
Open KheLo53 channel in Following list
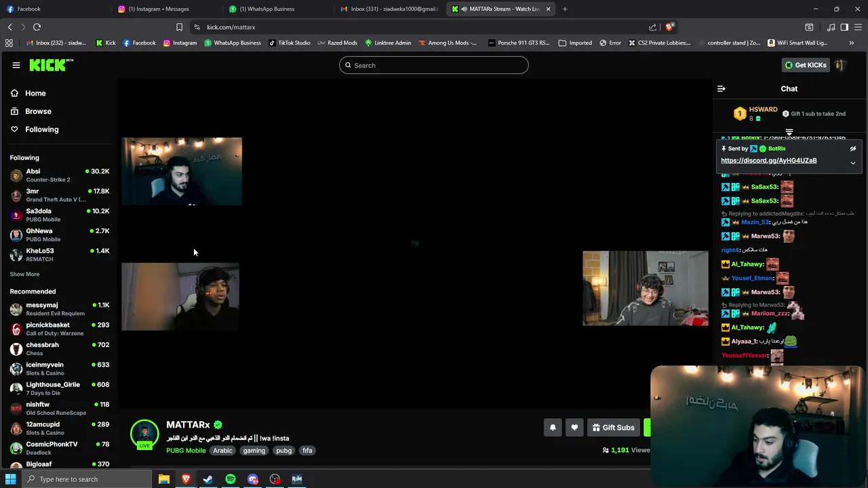click(x=60, y=254)
